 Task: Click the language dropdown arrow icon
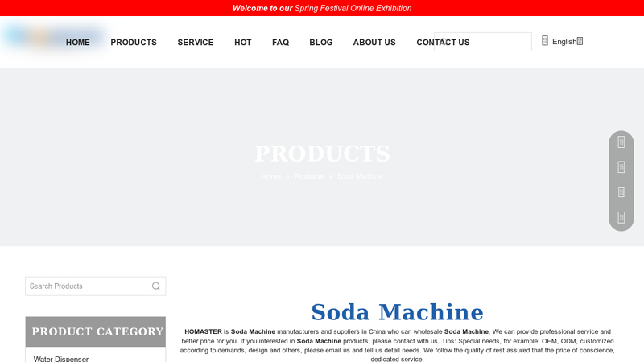coord(580,41)
